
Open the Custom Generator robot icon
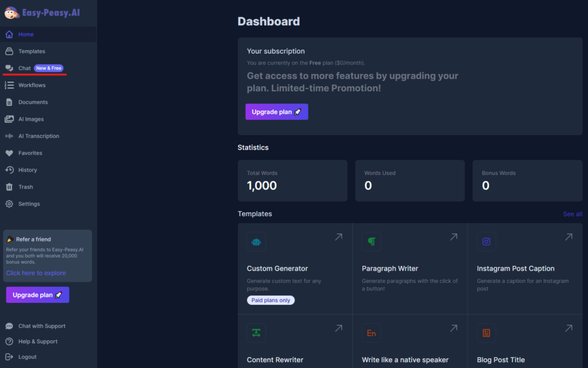click(x=256, y=242)
